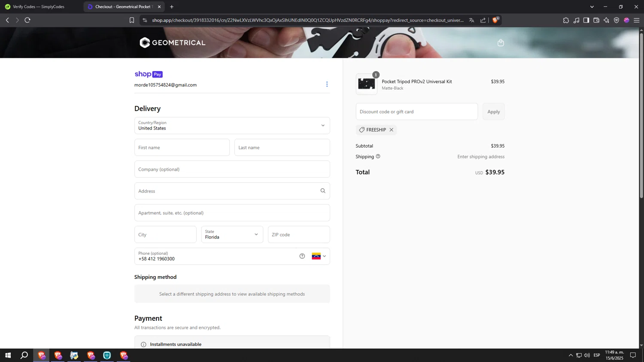Open Brave Shields lion icon
The image size is (644, 362).
[495, 20]
